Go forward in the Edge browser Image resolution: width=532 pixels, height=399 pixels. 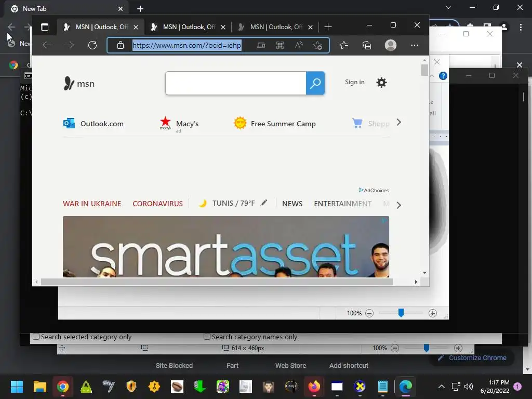point(70,45)
